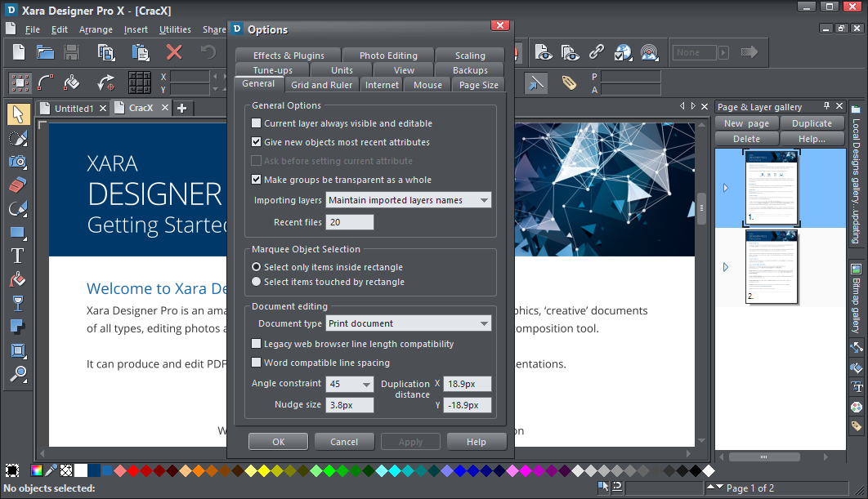Save the document using the floppy disk icon
Viewport: 868px width, 499px height.
click(71, 52)
